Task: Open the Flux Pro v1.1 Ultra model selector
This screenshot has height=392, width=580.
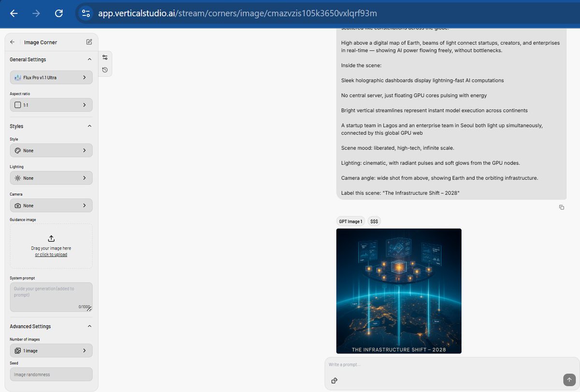Action: pos(51,77)
